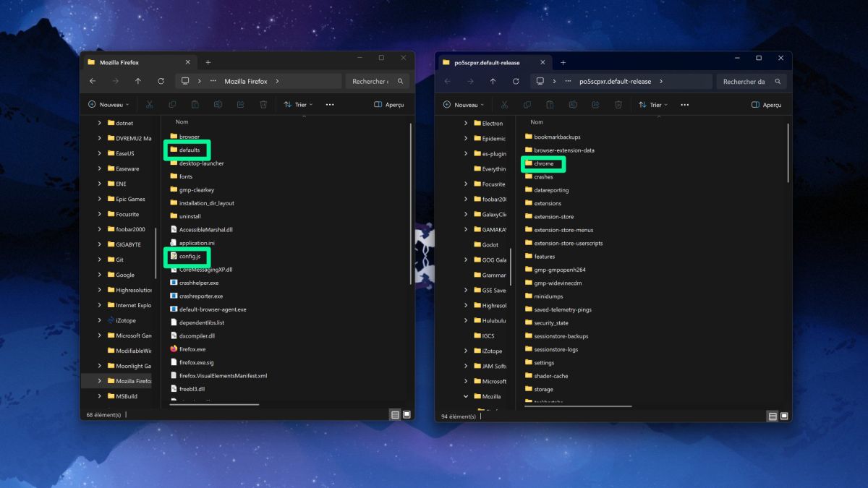The image size is (868, 488).
Task: Open the Trier sort dropdown in po5scpxr.default-release window
Action: (x=653, y=105)
